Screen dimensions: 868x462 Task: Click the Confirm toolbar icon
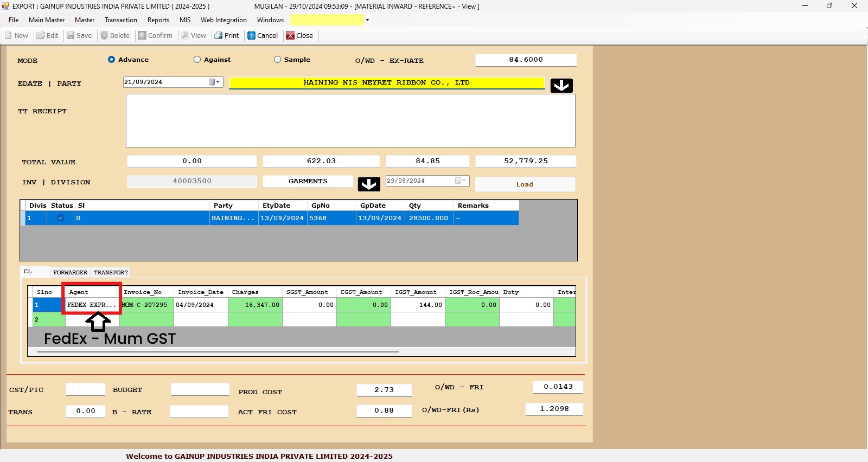coord(142,36)
